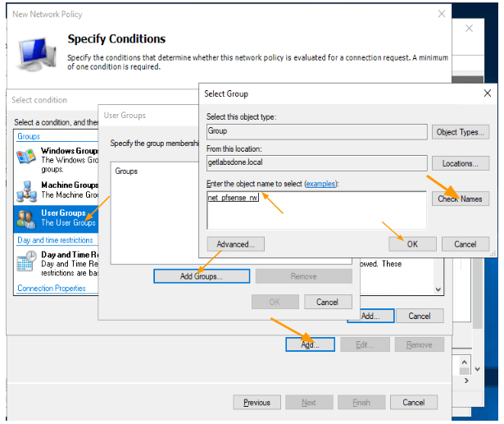504x424 pixels.
Task: Close the background window behind the wizard
Action: [x=470, y=29]
